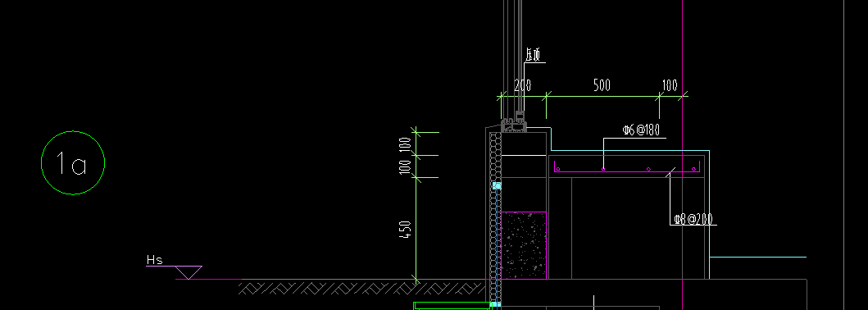Click the elevation triangle symbol under Hs
The width and height of the screenshot is (868, 310).
point(189,272)
